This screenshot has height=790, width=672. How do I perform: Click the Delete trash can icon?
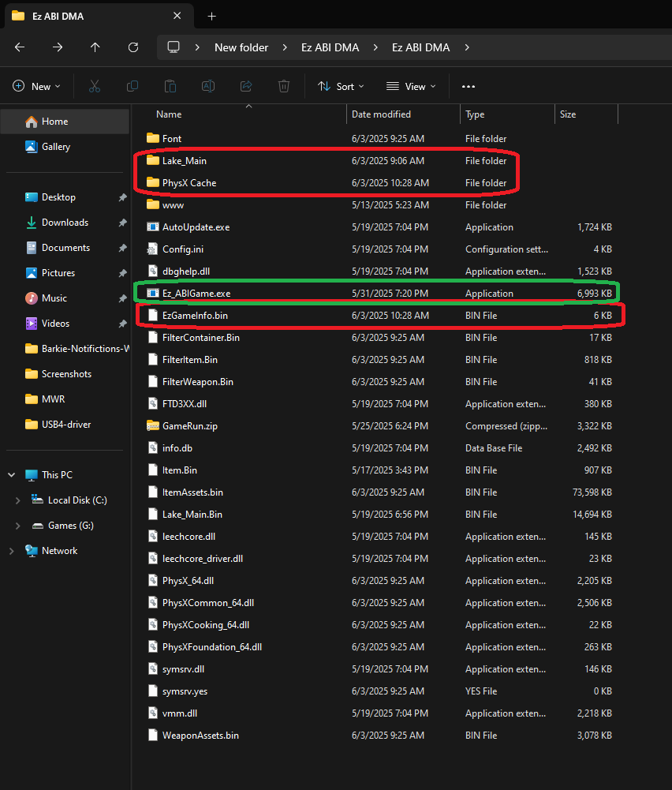pos(284,87)
